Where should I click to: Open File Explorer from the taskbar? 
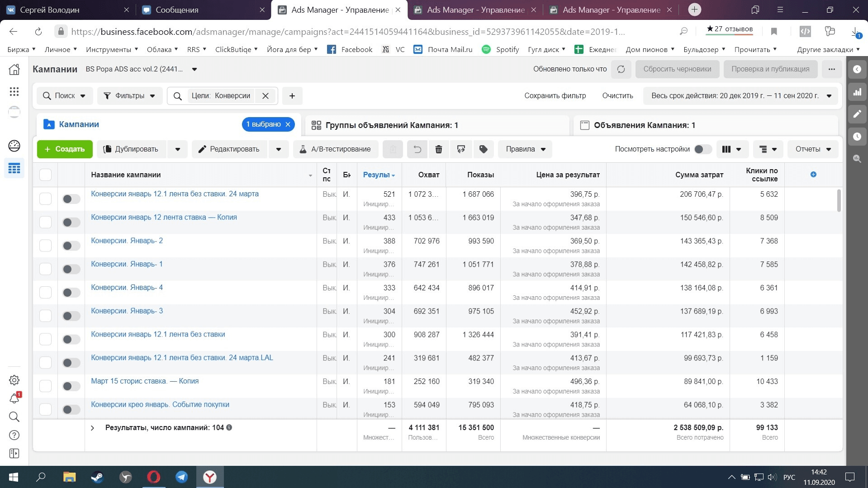tap(69, 477)
